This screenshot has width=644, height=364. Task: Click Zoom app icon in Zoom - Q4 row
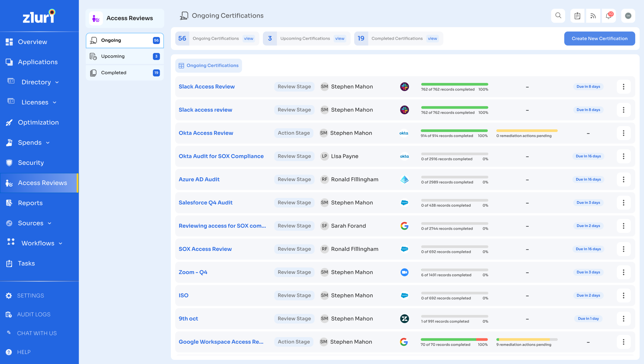tap(404, 272)
